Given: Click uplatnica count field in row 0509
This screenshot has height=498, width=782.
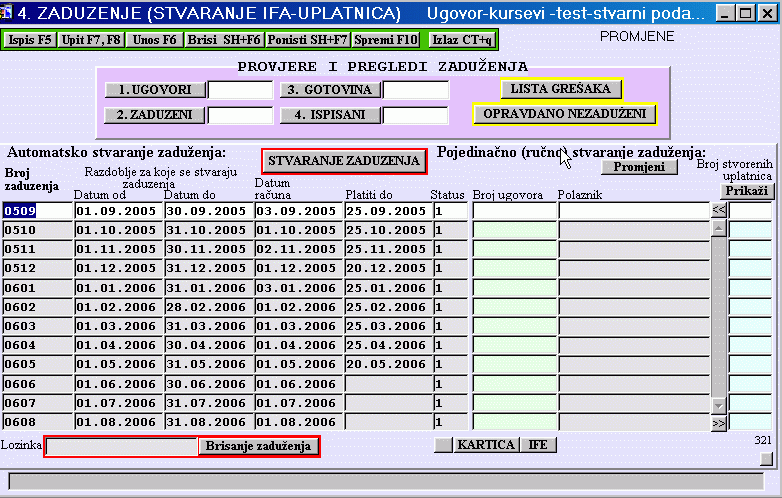Looking at the screenshot, I should [x=751, y=211].
